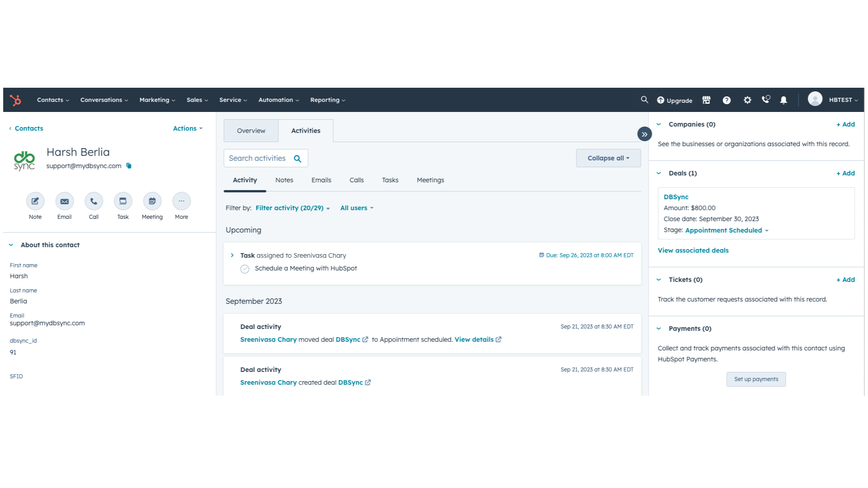Switch to the Overview tab
Image resolution: width=868 pixels, height=488 pixels.
tap(251, 131)
